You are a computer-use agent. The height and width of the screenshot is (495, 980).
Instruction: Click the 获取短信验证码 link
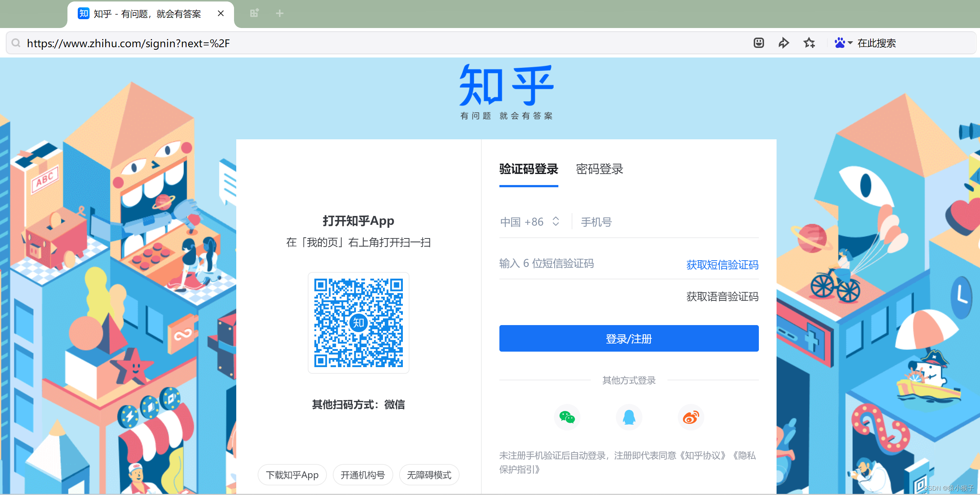[x=722, y=264]
